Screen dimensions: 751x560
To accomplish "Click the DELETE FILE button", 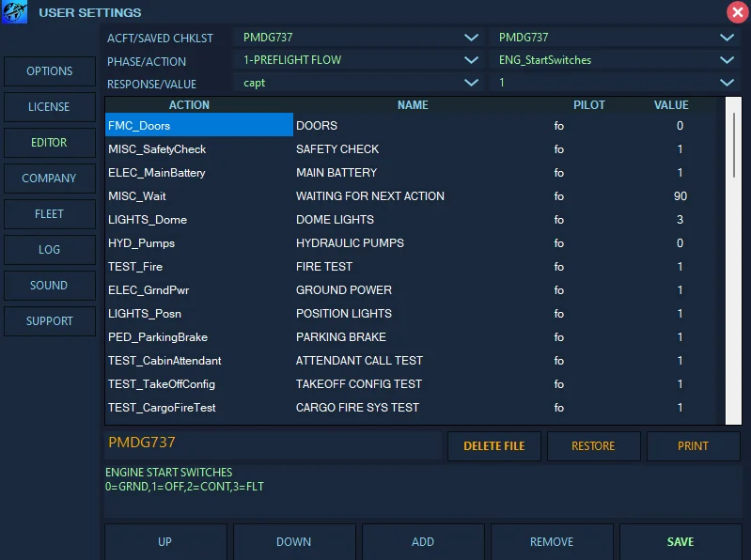I will tap(494, 446).
